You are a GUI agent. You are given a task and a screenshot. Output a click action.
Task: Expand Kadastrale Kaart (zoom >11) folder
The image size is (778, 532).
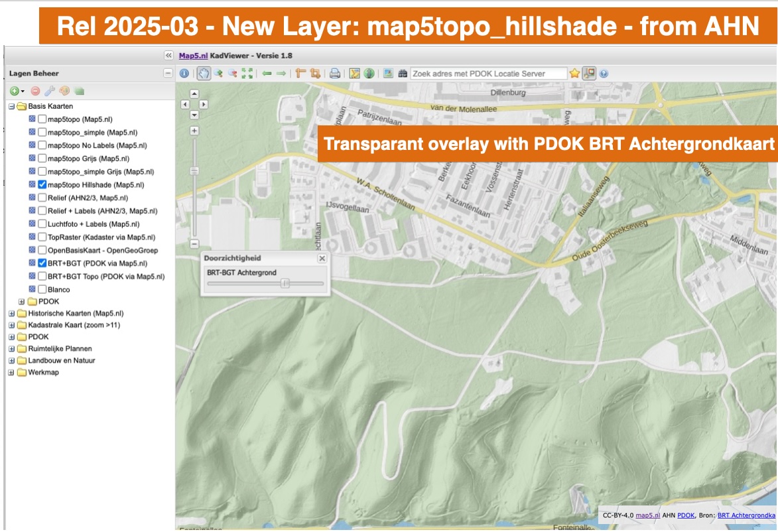(x=11, y=325)
